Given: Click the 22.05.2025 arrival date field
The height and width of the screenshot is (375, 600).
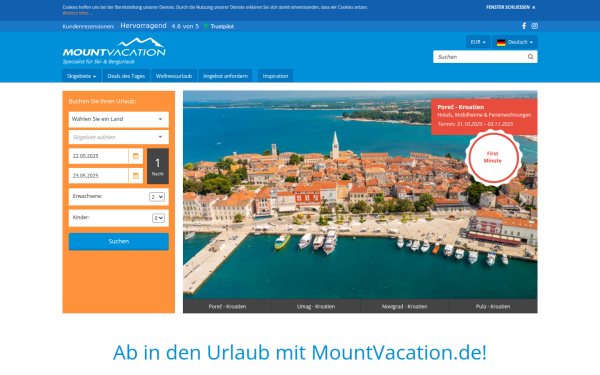Looking at the screenshot, I should [98, 156].
